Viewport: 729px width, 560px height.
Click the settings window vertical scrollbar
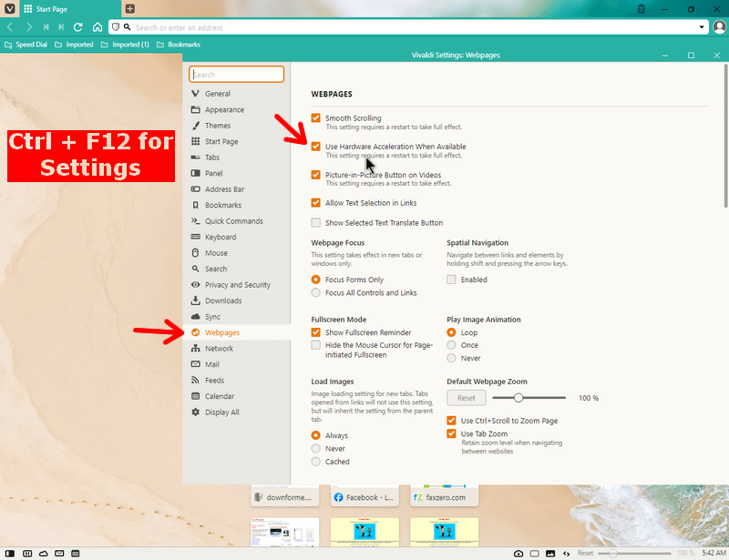tap(725, 136)
